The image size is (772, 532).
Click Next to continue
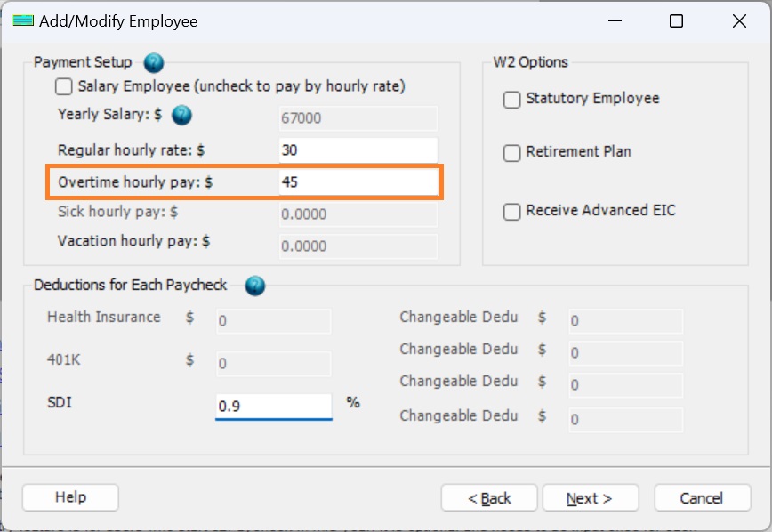pos(590,497)
